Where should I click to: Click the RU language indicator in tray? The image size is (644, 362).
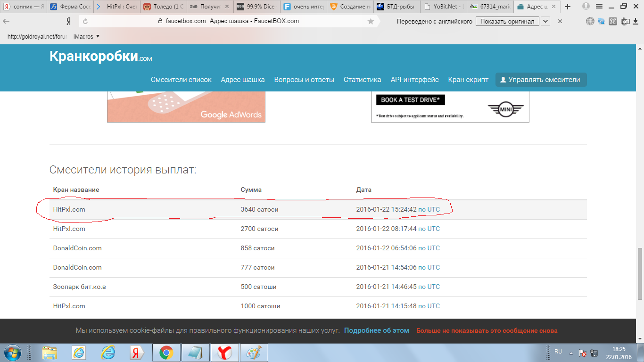click(x=558, y=352)
